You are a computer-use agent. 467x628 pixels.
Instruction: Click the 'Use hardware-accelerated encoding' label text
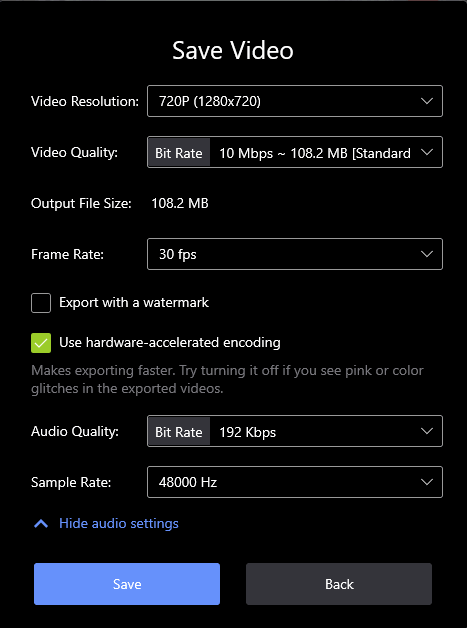coord(170,342)
